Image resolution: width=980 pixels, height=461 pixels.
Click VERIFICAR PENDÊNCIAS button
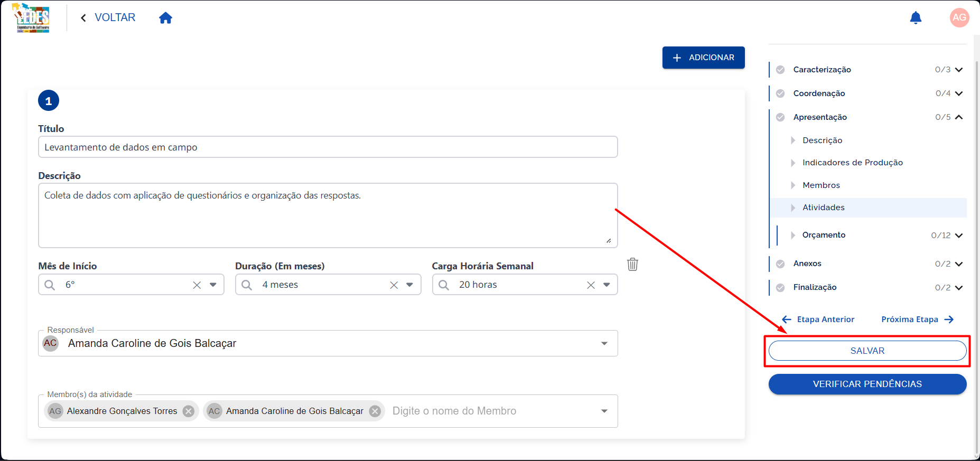coord(867,384)
